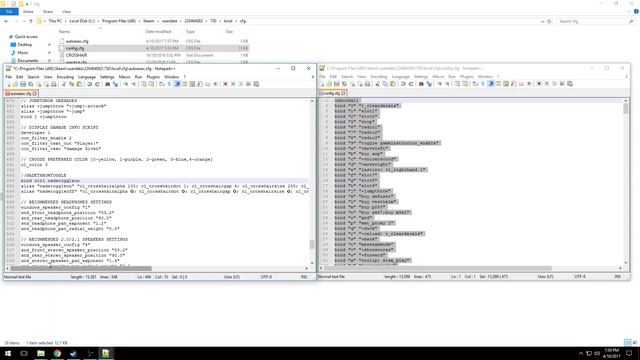Open the Macro menu in autoexec.cfg Notepad++ window

click(x=124, y=77)
